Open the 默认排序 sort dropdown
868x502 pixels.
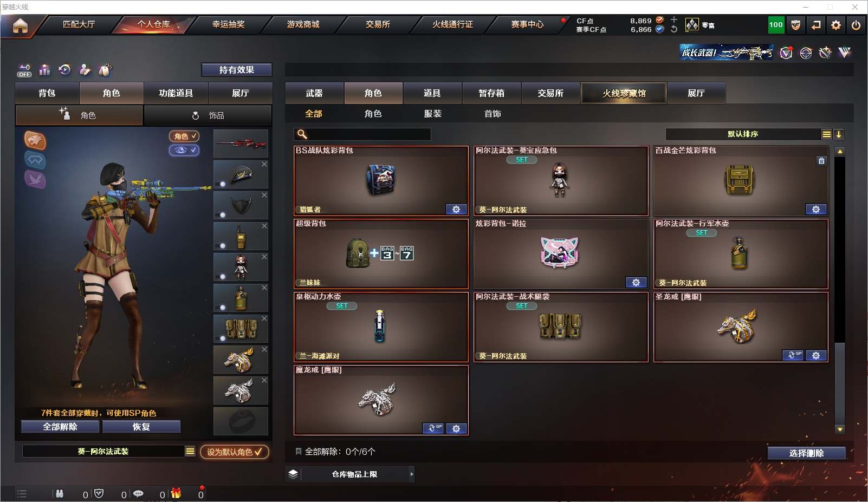(743, 134)
